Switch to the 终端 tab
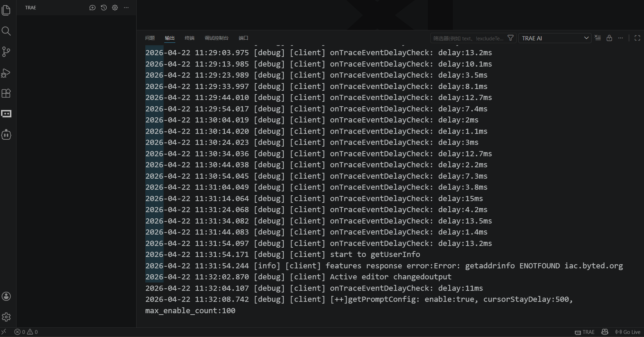644x337 pixels. [x=189, y=38]
